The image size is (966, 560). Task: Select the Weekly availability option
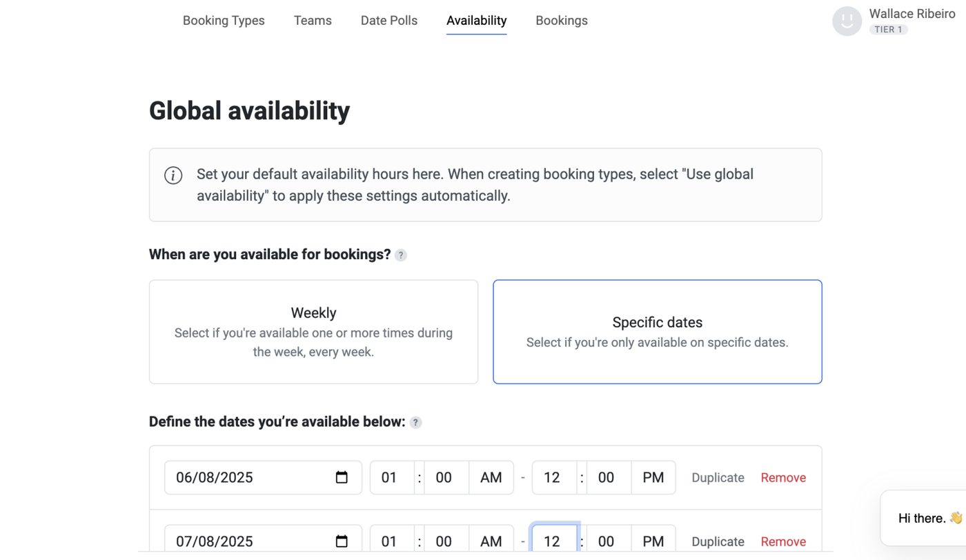coord(313,332)
